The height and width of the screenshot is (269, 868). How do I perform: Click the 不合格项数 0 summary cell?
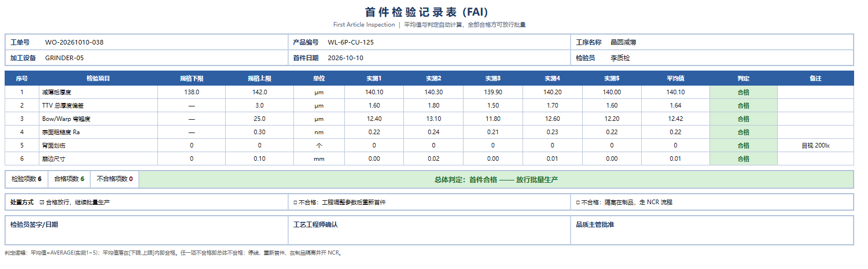coord(115,179)
